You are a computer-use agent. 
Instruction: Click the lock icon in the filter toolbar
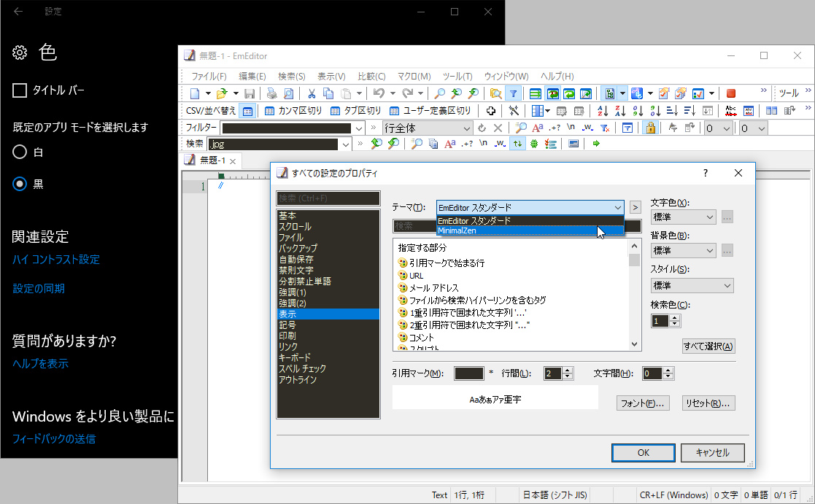tap(651, 127)
